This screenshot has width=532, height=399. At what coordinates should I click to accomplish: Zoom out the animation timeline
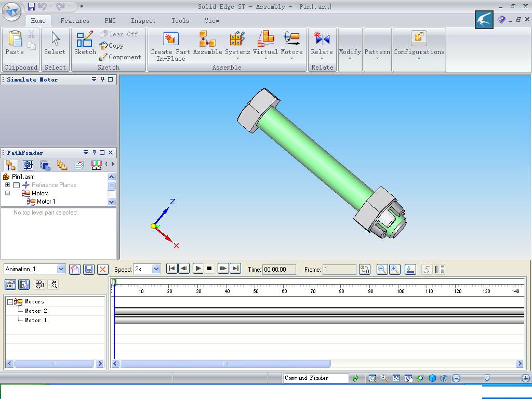[382, 270]
